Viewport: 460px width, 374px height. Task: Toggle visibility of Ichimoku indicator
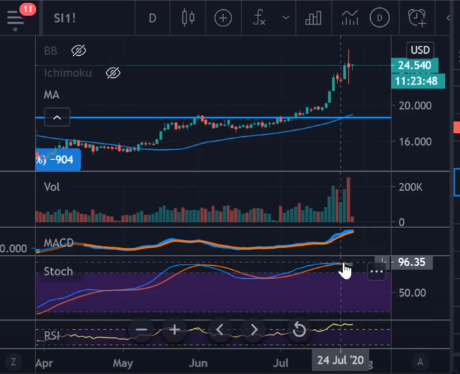click(x=113, y=73)
